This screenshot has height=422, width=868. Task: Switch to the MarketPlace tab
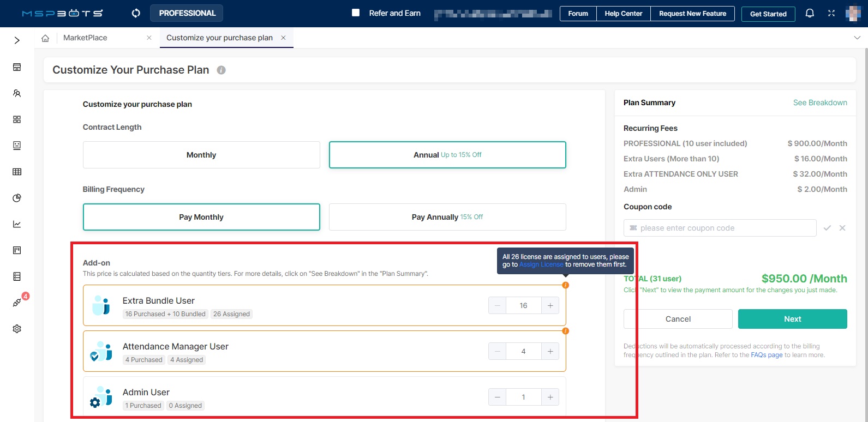point(85,38)
